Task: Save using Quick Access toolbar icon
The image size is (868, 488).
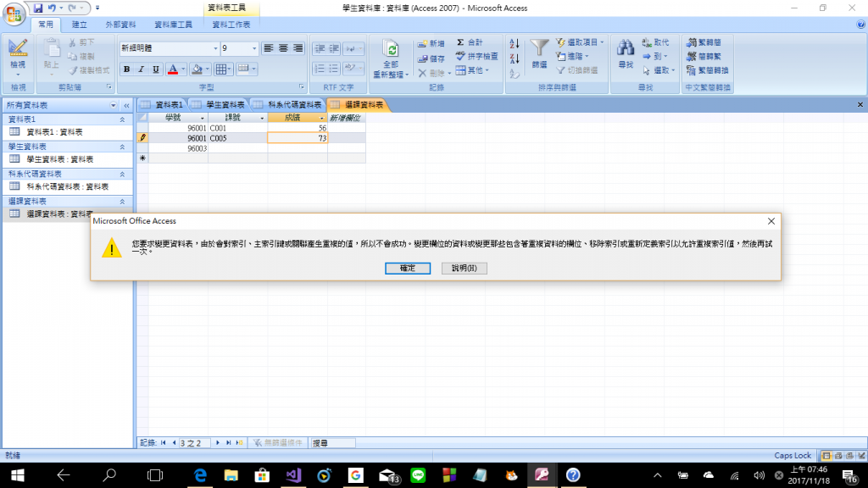Action: [37, 8]
